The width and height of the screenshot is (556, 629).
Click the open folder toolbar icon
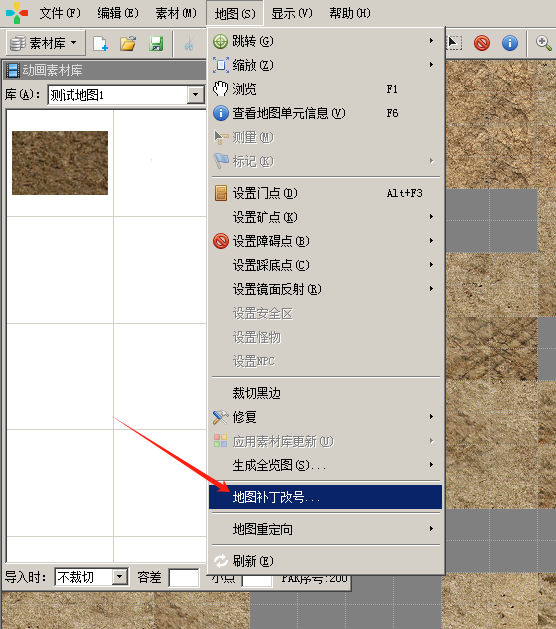coord(128,43)
